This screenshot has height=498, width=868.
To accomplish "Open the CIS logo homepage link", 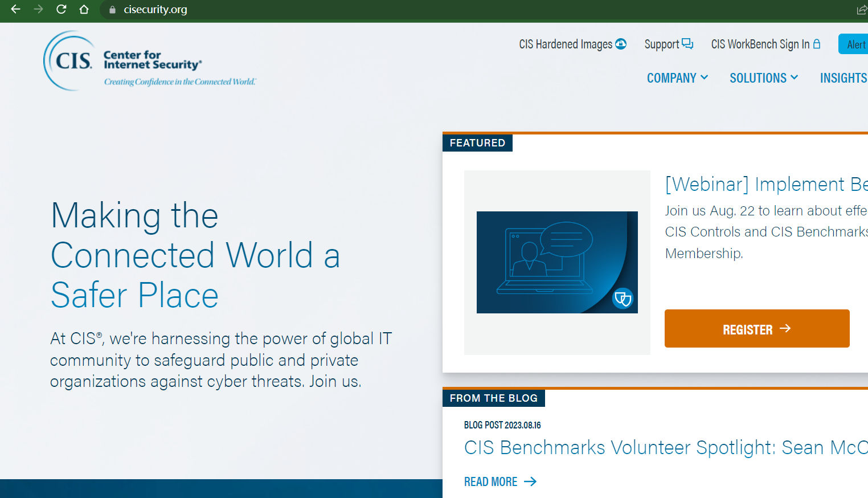I will pos(150,61).
